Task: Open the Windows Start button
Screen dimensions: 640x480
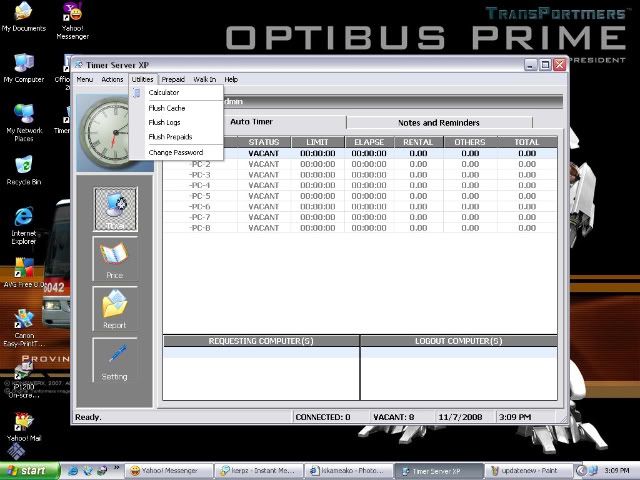Action: click(x=30, y=471)
